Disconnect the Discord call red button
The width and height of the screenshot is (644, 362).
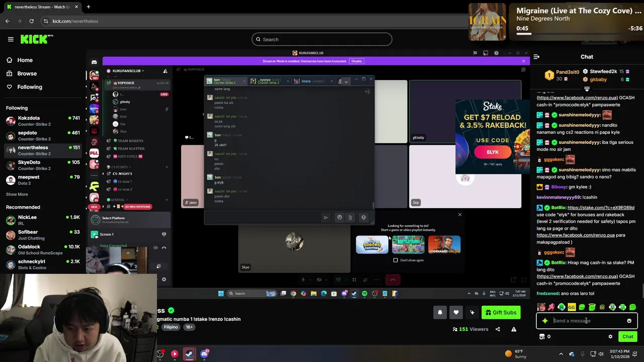[393, 280]
